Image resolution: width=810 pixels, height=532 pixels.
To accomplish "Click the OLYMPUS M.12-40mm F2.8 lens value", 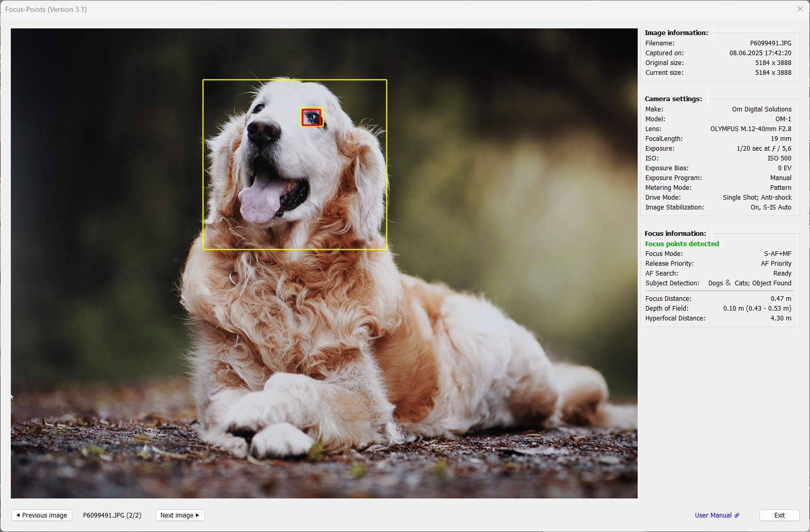I will (x=750, y=128).
